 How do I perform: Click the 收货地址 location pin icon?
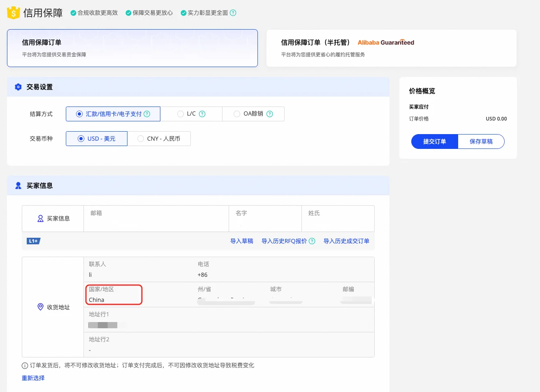point(40,307)
